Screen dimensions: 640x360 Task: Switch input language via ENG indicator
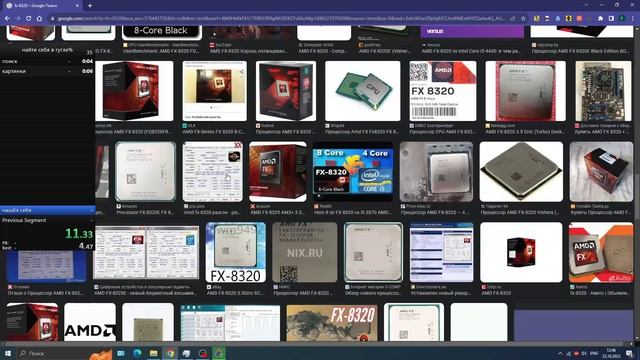click(x=594, y=353)
